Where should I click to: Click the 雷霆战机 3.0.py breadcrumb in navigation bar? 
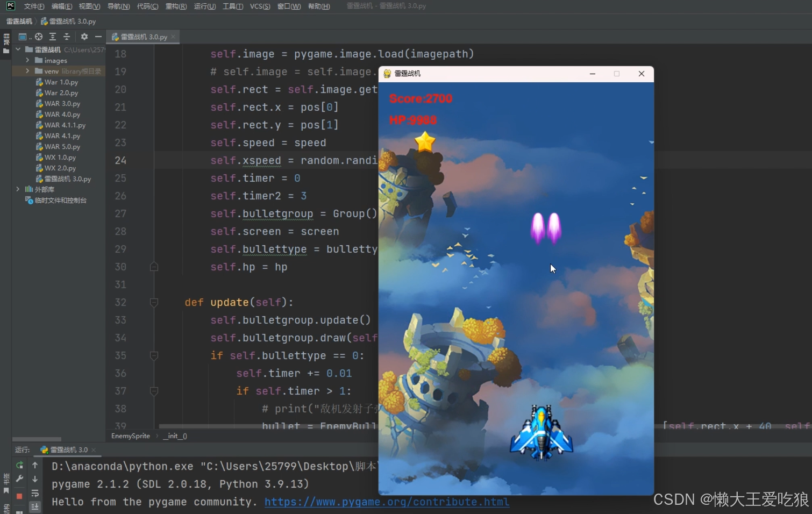click(x=68, y=22)
